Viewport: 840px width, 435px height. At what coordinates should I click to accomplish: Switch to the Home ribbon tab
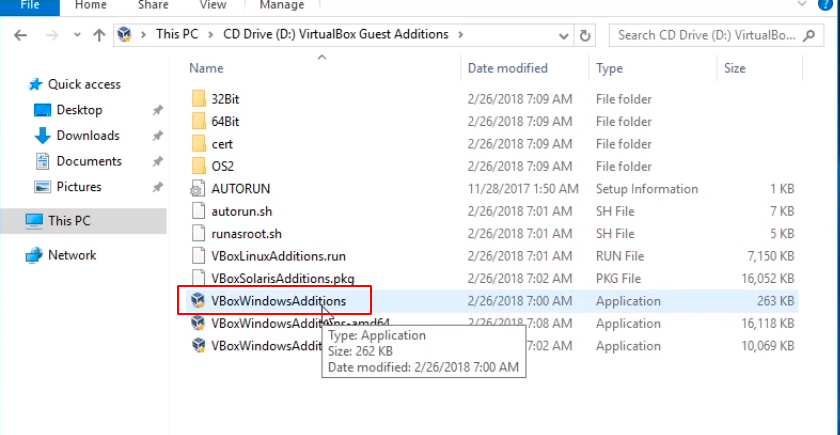91,5
